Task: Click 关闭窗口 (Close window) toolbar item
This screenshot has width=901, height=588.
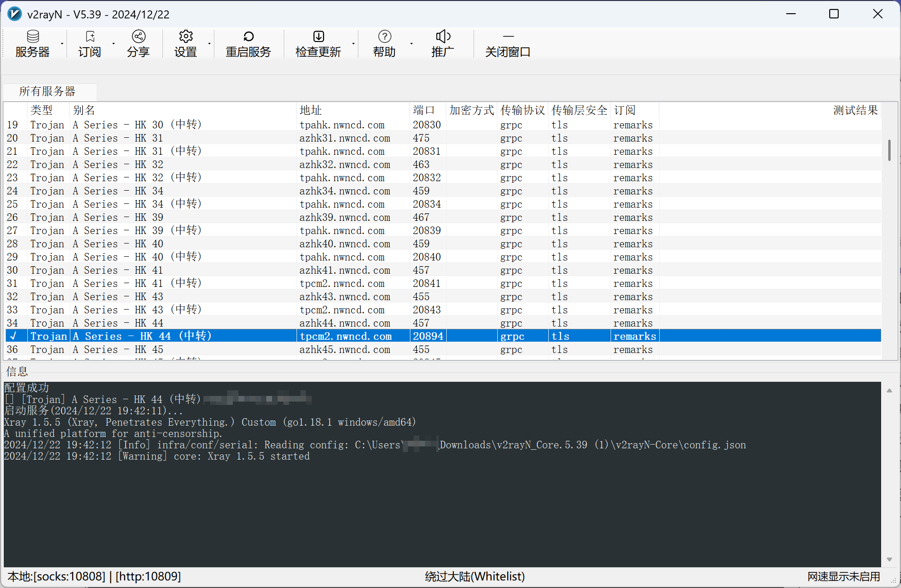Action: pyautogui.click(x=508, y=44)
